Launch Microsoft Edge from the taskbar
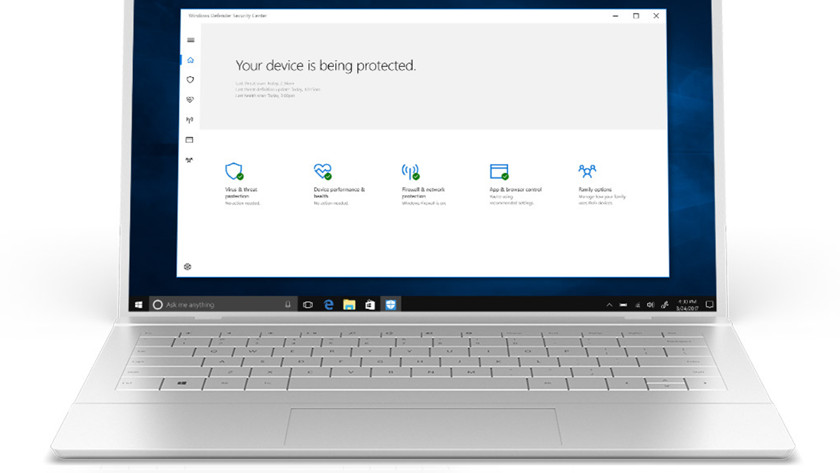Screen dimensions: 840x473 click(x=328, y=303)
